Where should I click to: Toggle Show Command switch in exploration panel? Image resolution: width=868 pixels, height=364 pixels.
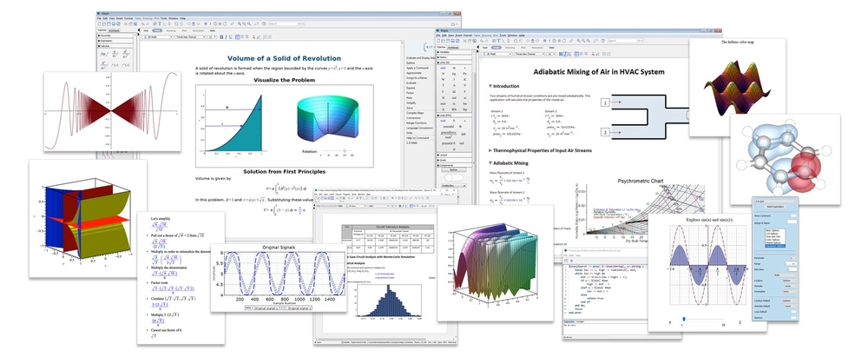[794, 215]
